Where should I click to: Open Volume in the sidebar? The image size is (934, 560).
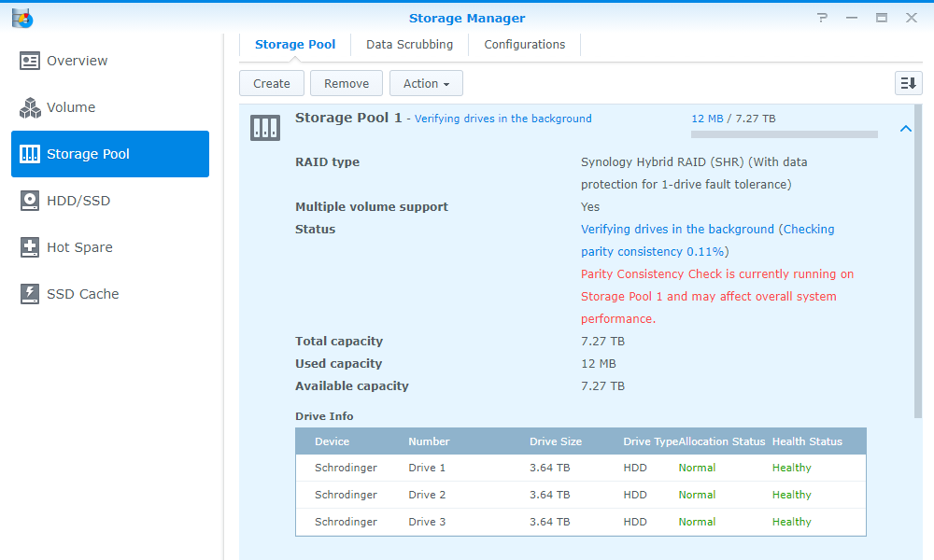click(110, 107)
